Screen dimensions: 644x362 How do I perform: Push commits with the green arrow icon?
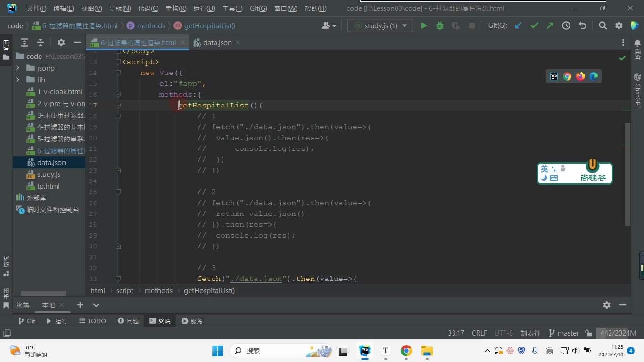(x=550, y=26)
